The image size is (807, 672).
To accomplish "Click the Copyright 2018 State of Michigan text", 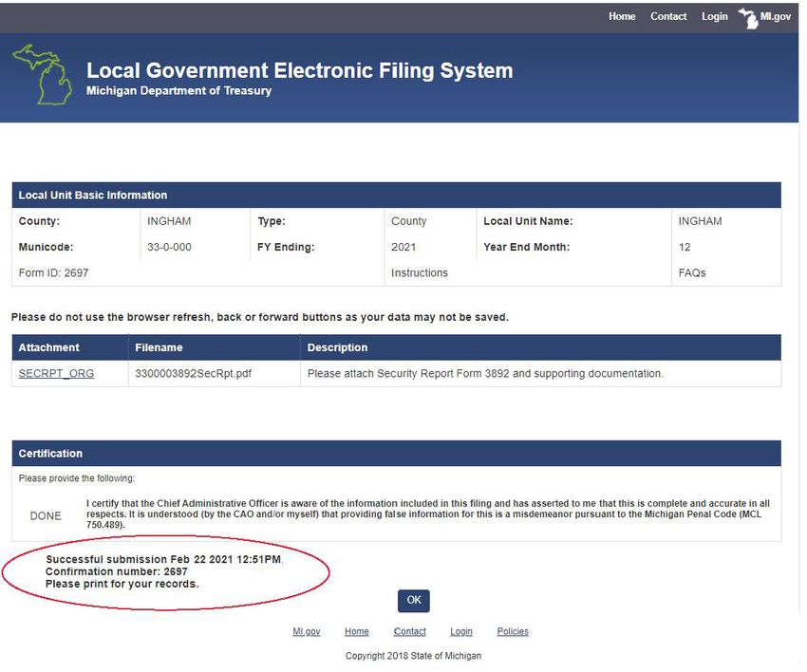I will pos(413,656).
